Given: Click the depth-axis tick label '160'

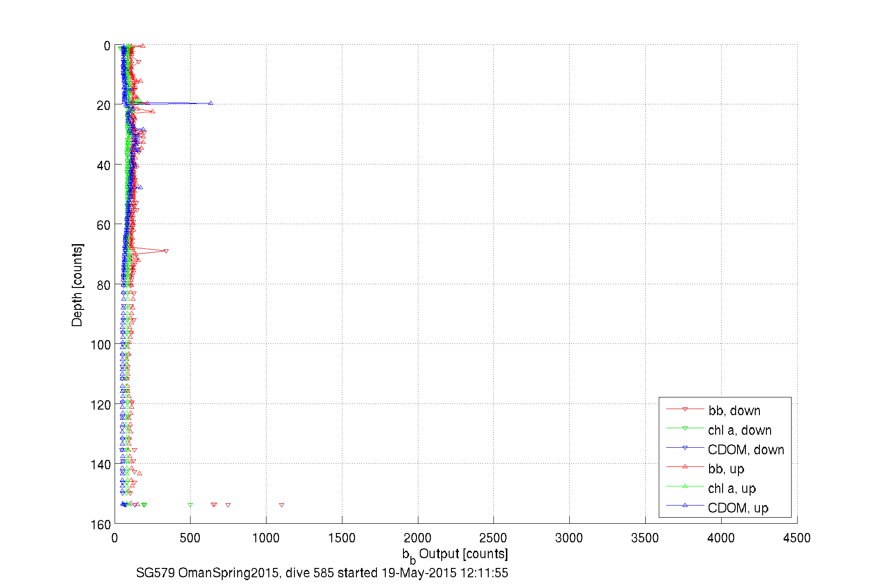Looking at the screenshot, I should coord(101,525).
